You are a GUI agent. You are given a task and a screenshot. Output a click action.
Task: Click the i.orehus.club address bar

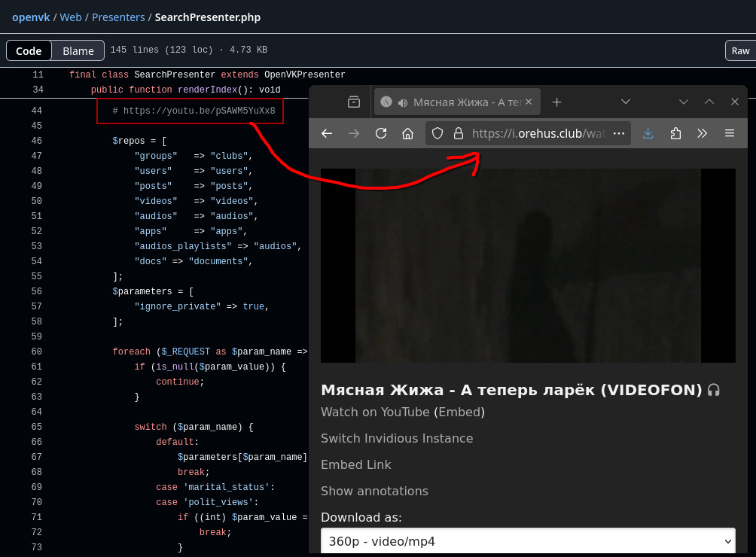(538, 133)
